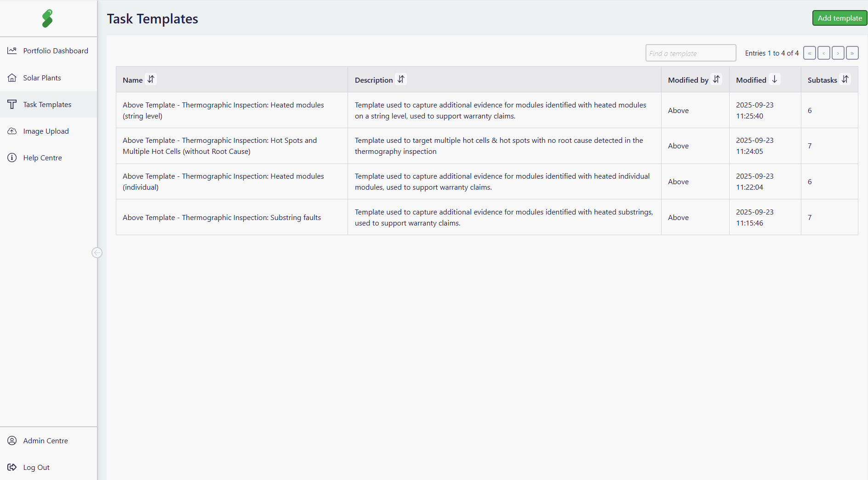Screen dimensions: 868x480
Task: Click the green app logo icon
Action: click(47, 18)
